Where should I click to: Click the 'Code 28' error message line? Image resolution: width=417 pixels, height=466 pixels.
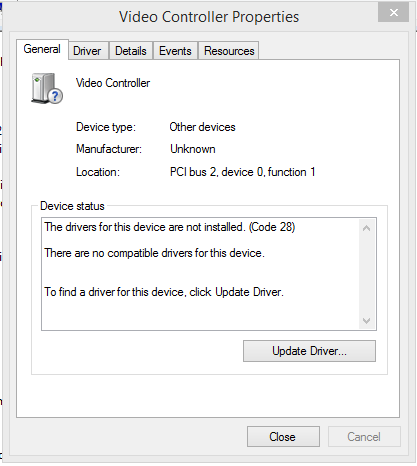[x=170, y=227]
